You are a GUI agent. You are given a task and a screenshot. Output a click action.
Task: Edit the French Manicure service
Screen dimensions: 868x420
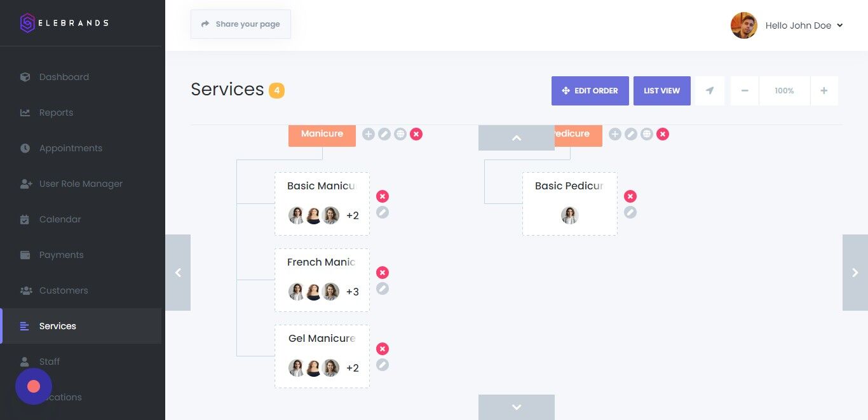(x=383, y=288)
